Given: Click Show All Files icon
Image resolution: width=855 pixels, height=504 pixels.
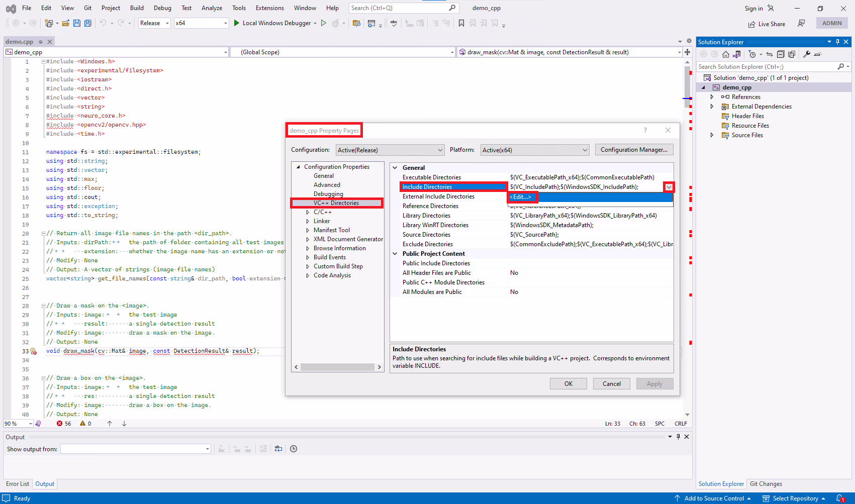Looking at the screenshot, I should pyautogui.click(x=792, y=54).
